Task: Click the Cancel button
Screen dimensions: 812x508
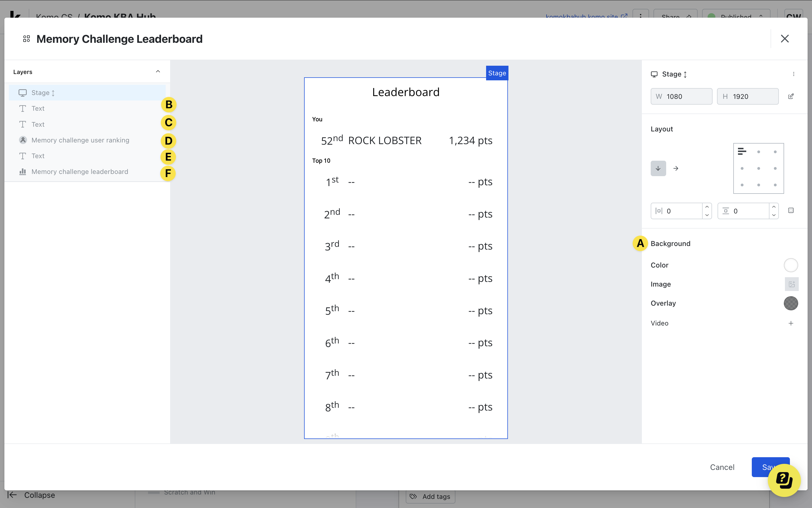Action: pyautogui.click(x=722, y=467)
